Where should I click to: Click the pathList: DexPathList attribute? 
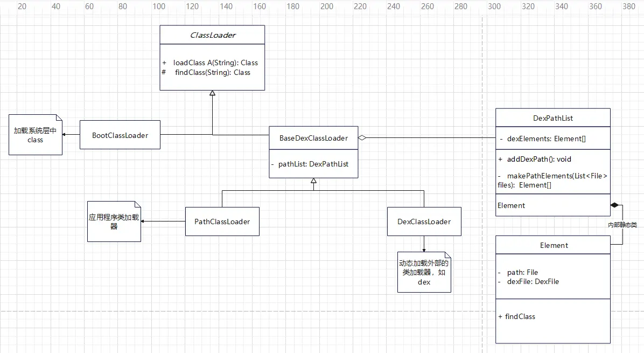pos(313,163)
